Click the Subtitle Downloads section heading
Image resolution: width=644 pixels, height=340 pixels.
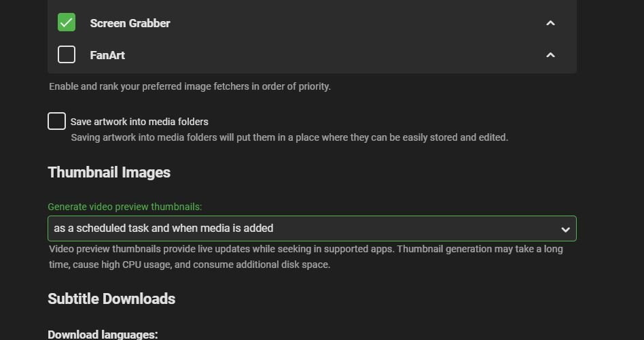pos(111,299)
